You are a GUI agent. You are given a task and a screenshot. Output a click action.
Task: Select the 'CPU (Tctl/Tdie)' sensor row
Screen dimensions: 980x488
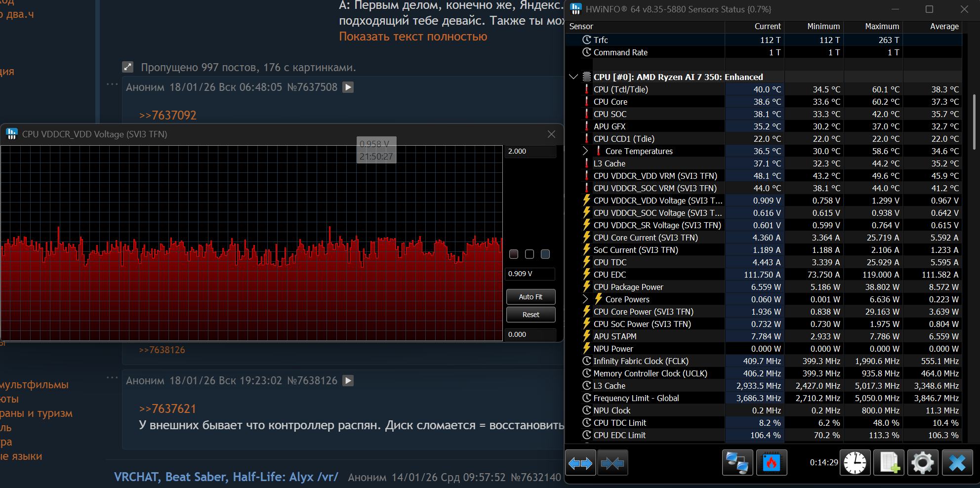[764, 89]
